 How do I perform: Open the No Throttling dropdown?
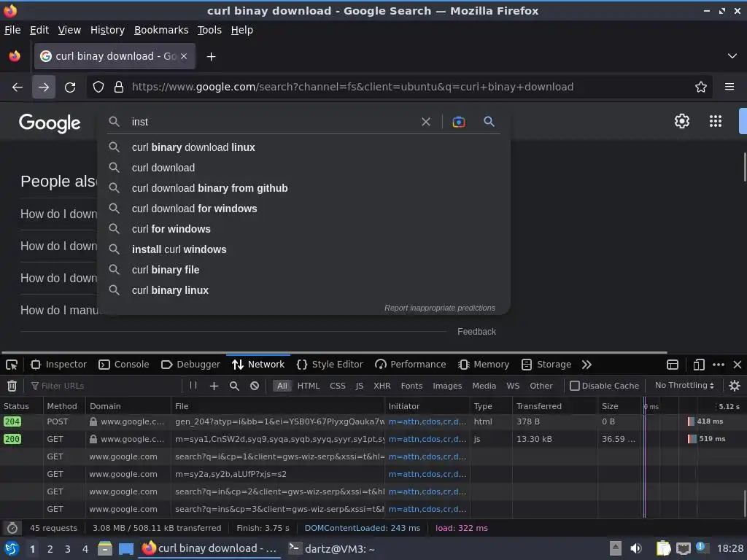click(684, 385)
